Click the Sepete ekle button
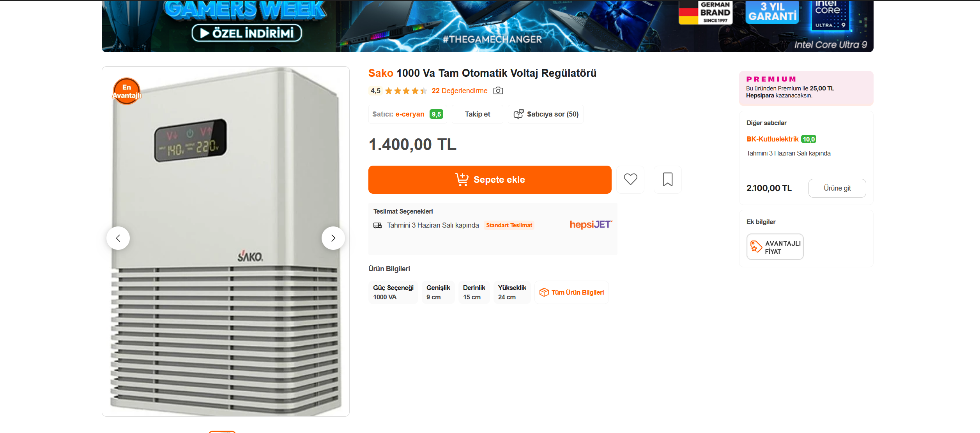980x433 pixels. 490,180
